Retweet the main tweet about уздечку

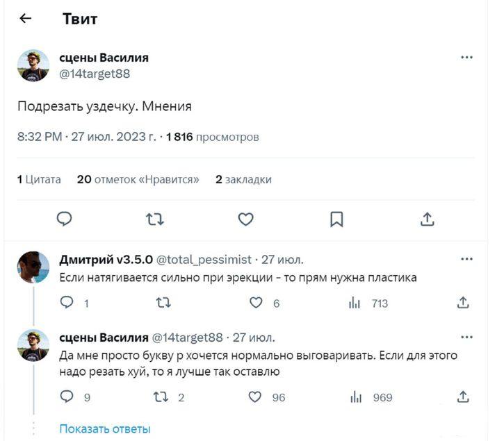tap(155, 219)
